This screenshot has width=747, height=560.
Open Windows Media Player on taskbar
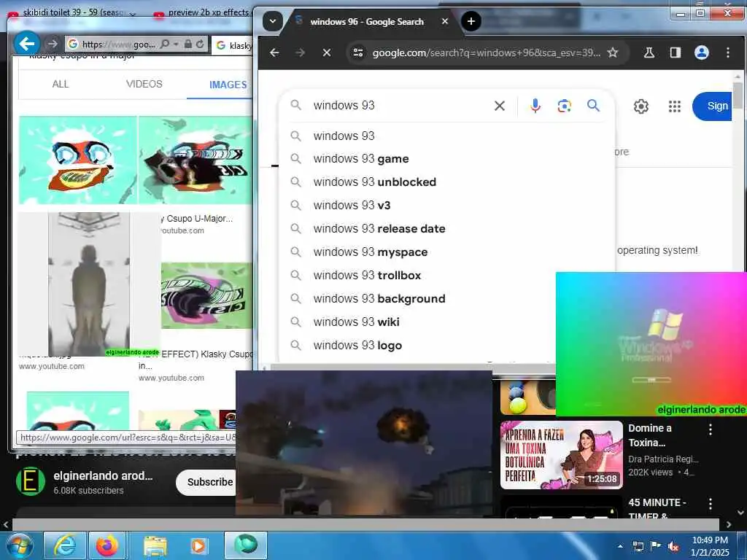[x=198, y=545]
